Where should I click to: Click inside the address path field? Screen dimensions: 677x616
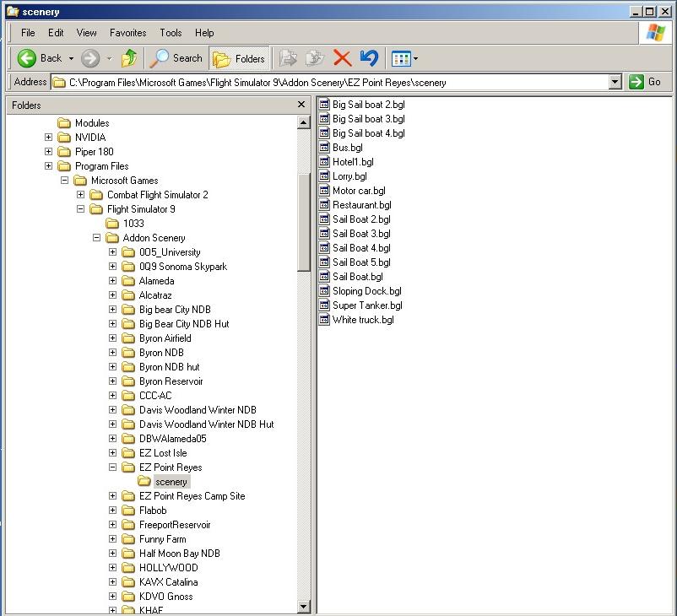click(x=338, y=82)
